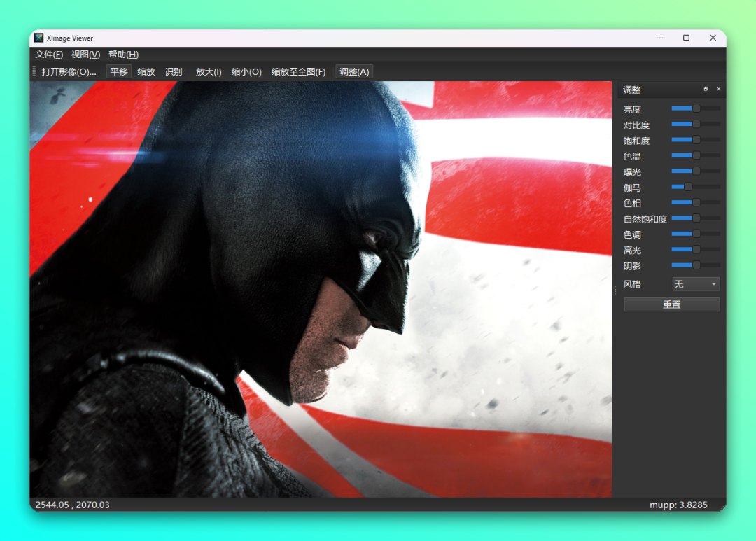Viewport: 756px width, 541px height.
Task: Click the 重置 reset button
Action: pyautogui.click(x=672, y=304)
